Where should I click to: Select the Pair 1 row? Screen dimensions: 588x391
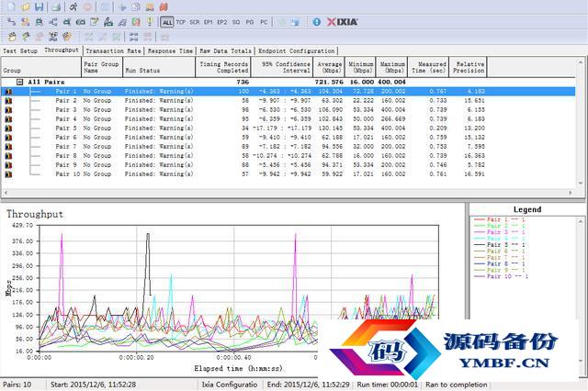[x=288, y=92]
